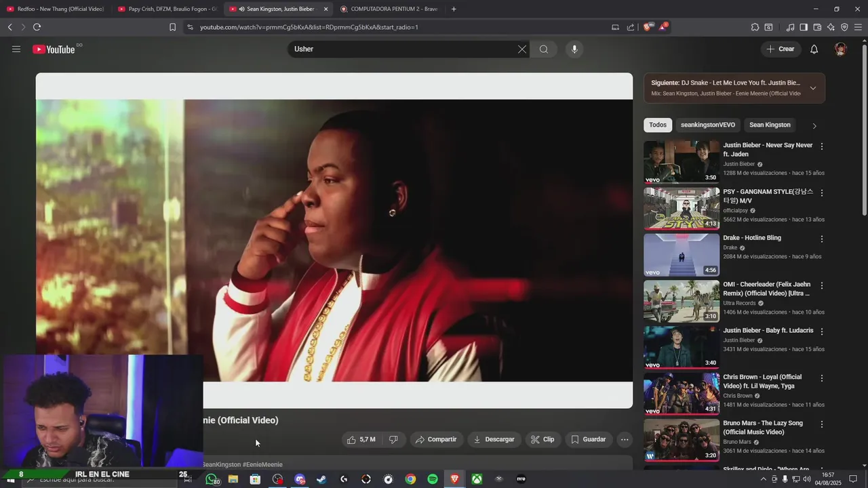The width and height of the screenshot is (868, 488).
Task: Clear the Usher search text
Action: 522,49
